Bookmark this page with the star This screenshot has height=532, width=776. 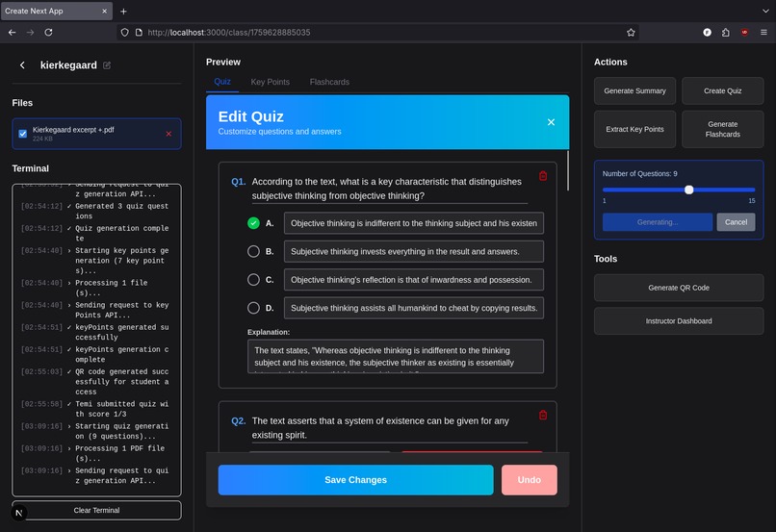(631, 32)
